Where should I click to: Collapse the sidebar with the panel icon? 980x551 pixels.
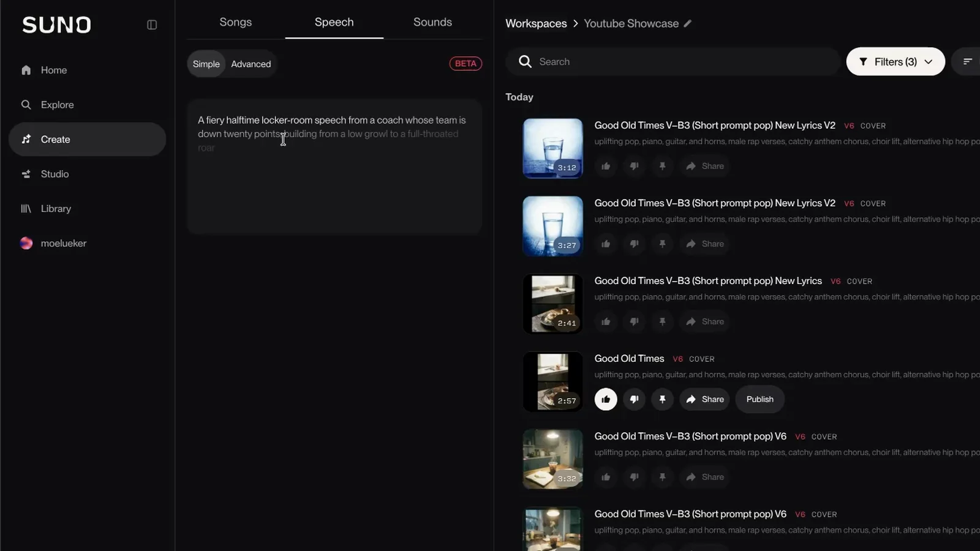[x=152, y=25]
